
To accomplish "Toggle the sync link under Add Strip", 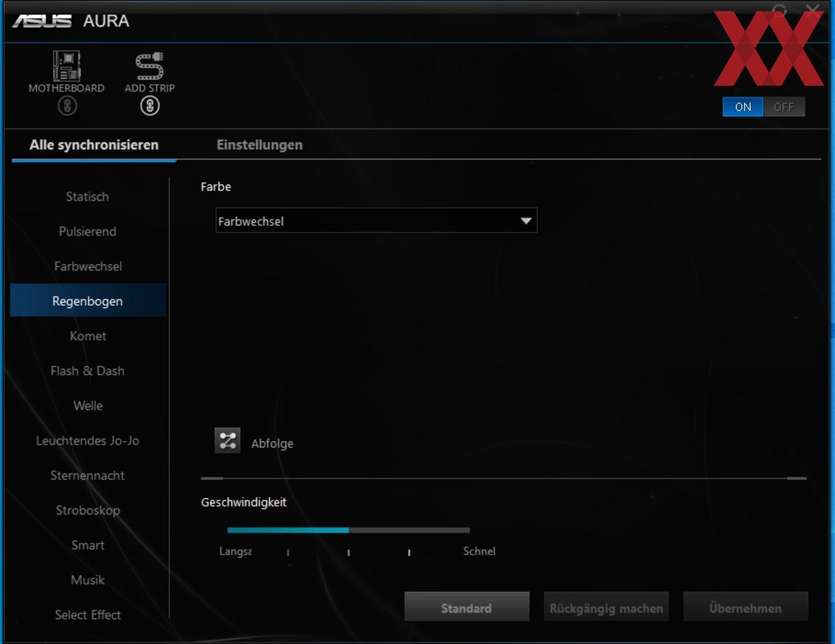I will click(x=150, y=106).
